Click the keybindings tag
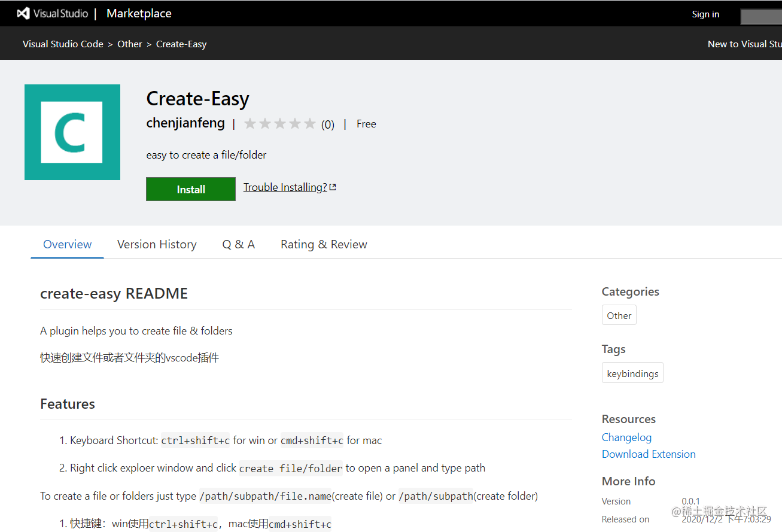This screenshot has height=532, width=782. (x=632, y=373)
